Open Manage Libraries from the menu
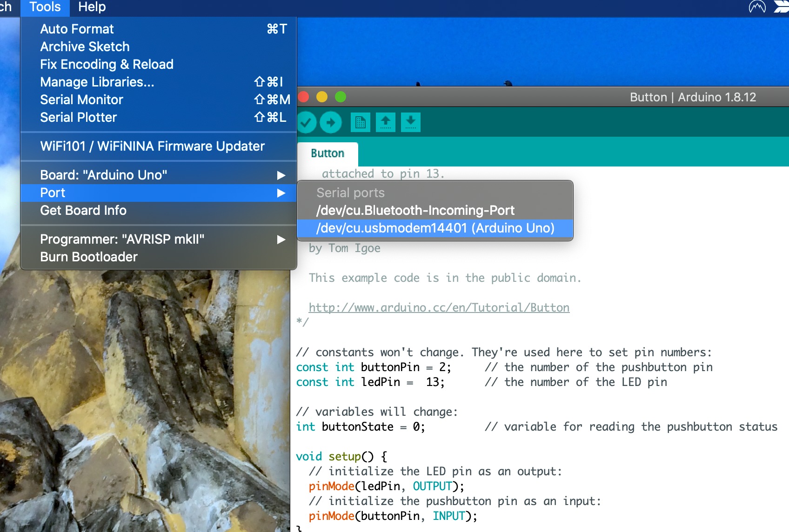 point(97,82)
